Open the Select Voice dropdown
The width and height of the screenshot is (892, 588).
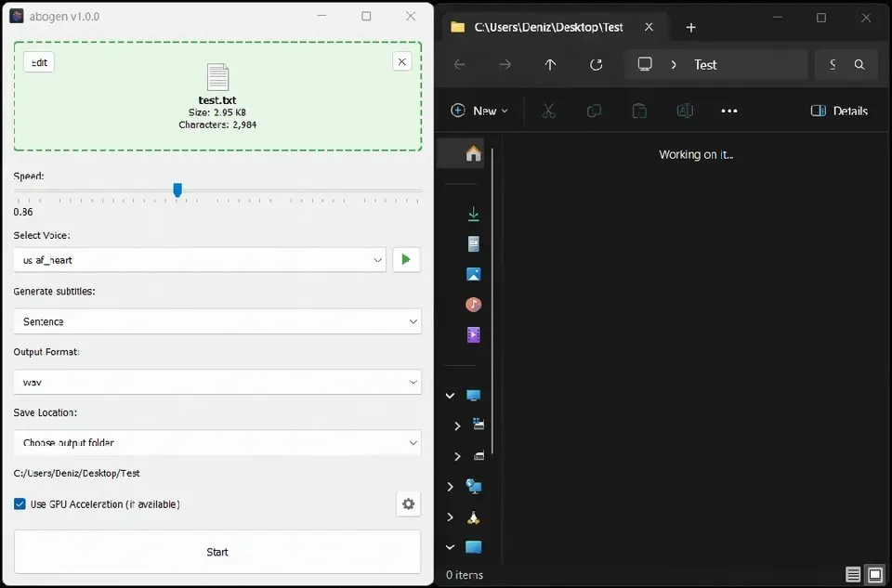pos(200,260)
